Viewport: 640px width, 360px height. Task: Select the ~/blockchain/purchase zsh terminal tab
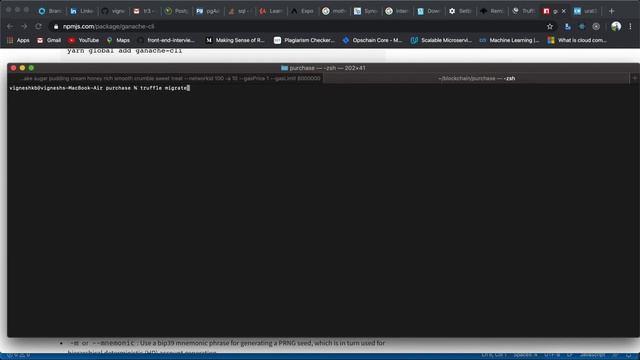(476, 78)
